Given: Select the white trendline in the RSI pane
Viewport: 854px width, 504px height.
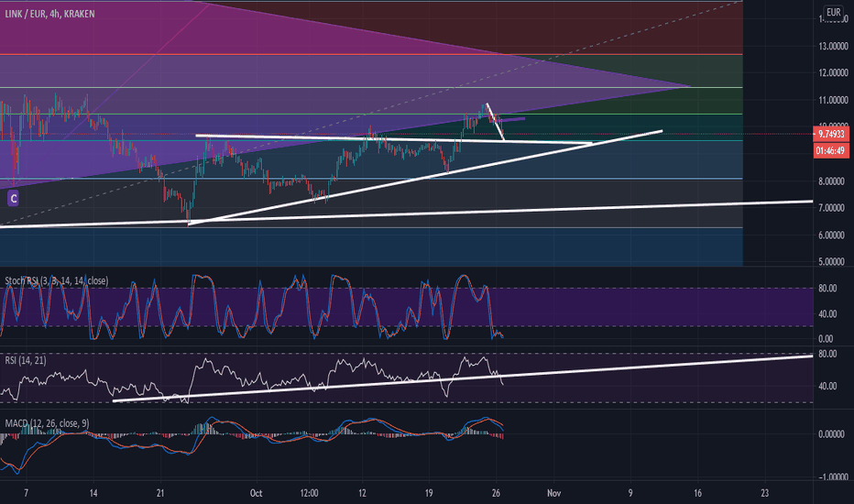Looking at the screenshot, I should (463, 378).
